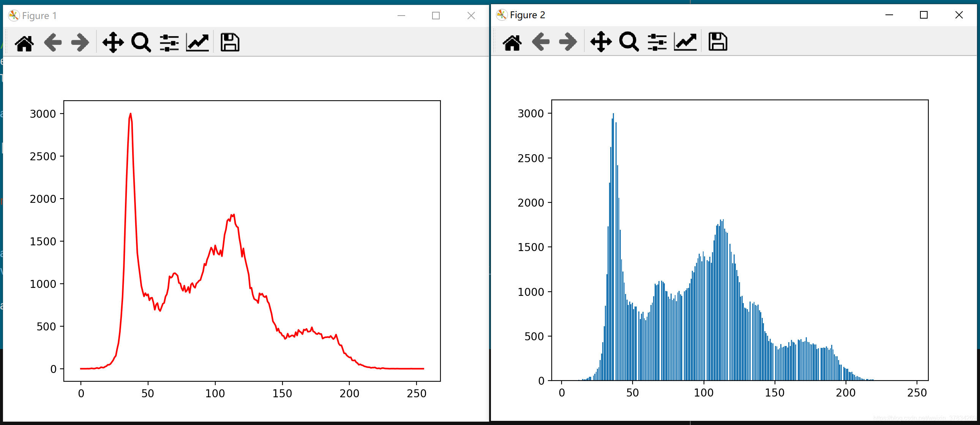Select the Pan tool in Figure 2
Image resolution: width=980 pixels, height=425 pixels.
[x=601, y=42]
